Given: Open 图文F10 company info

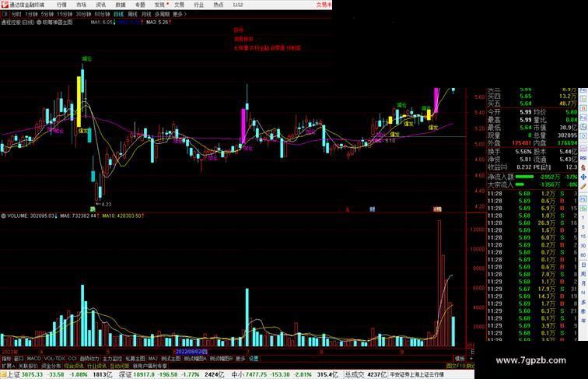Looking at the screenshot, I should tap(456, 366).
